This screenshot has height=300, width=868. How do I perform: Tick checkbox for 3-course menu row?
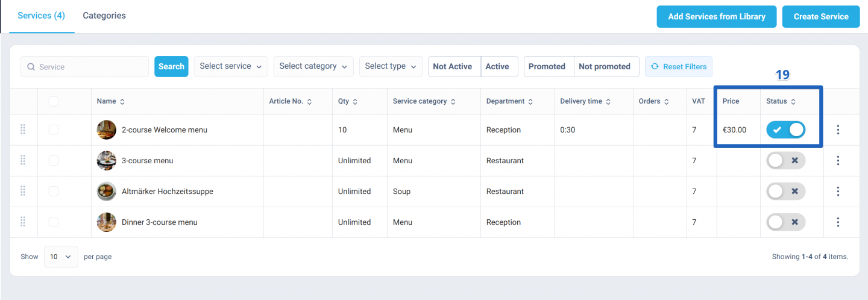coord(54,160)
